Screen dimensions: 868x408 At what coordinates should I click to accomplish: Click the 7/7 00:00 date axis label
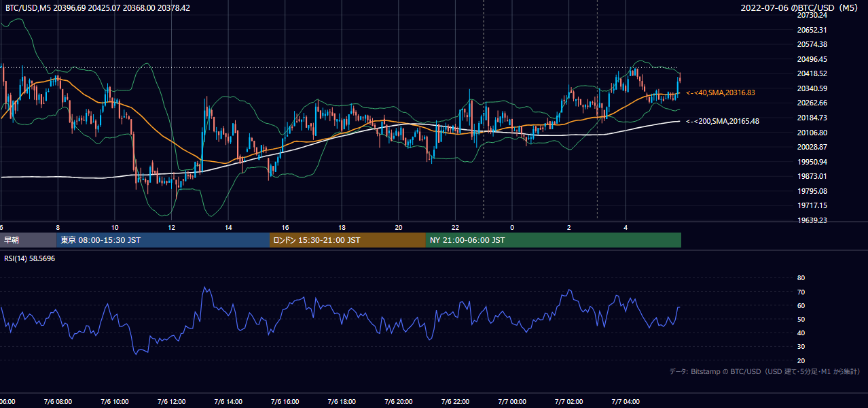(512, 402)
